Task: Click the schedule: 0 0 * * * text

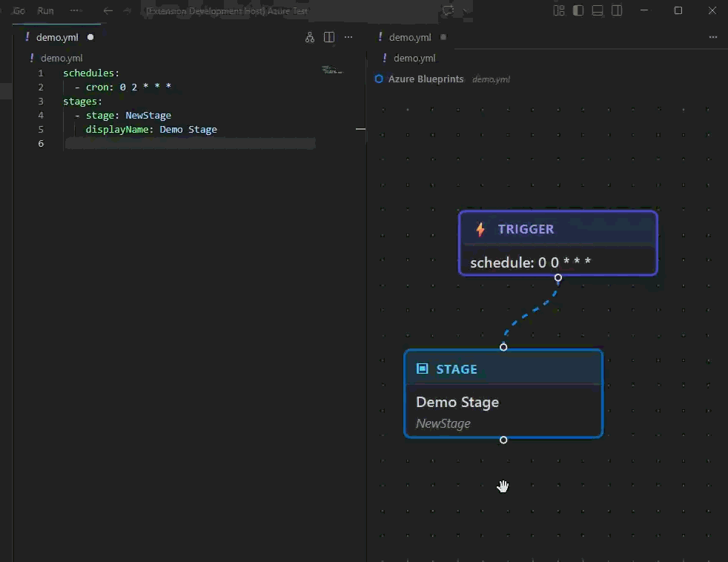Action: (x=530, y=262)
